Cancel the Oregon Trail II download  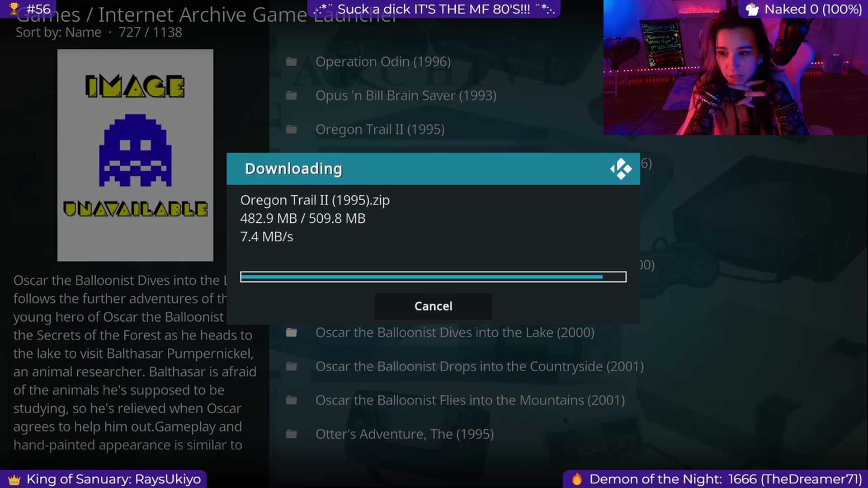[433, 306]
